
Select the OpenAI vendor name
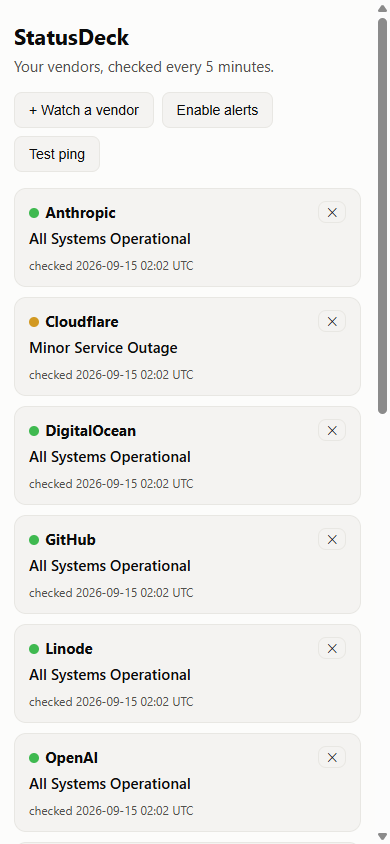72,758
